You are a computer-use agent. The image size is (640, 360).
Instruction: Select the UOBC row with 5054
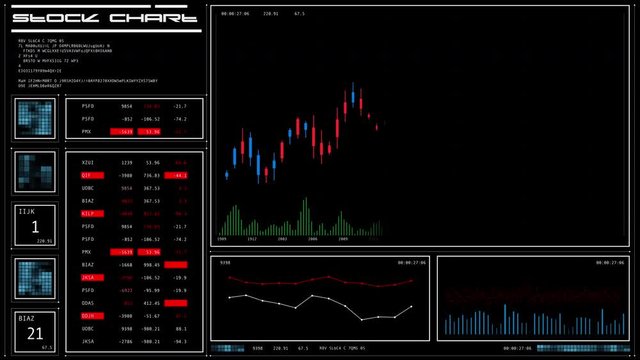(134, 188)
